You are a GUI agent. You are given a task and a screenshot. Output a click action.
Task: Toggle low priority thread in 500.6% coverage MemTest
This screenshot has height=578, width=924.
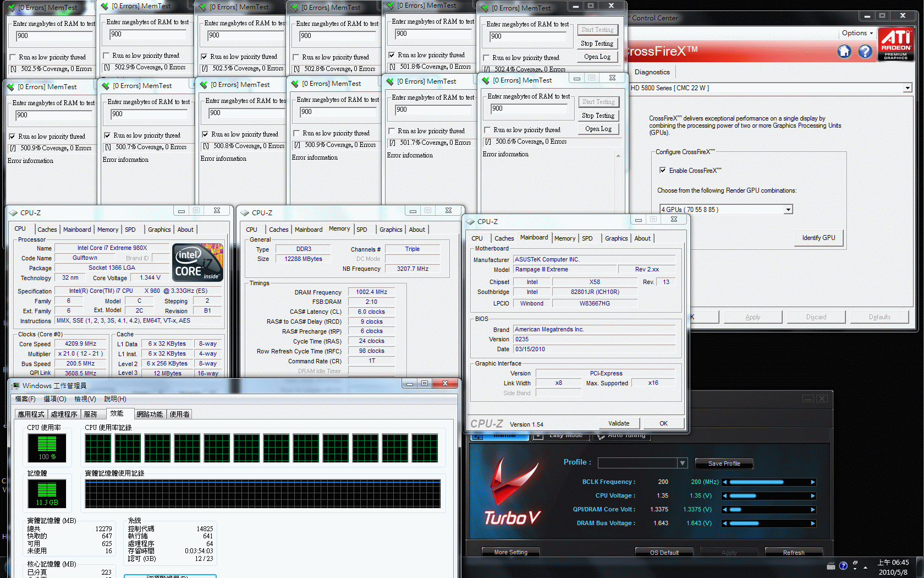coord(487,130)
